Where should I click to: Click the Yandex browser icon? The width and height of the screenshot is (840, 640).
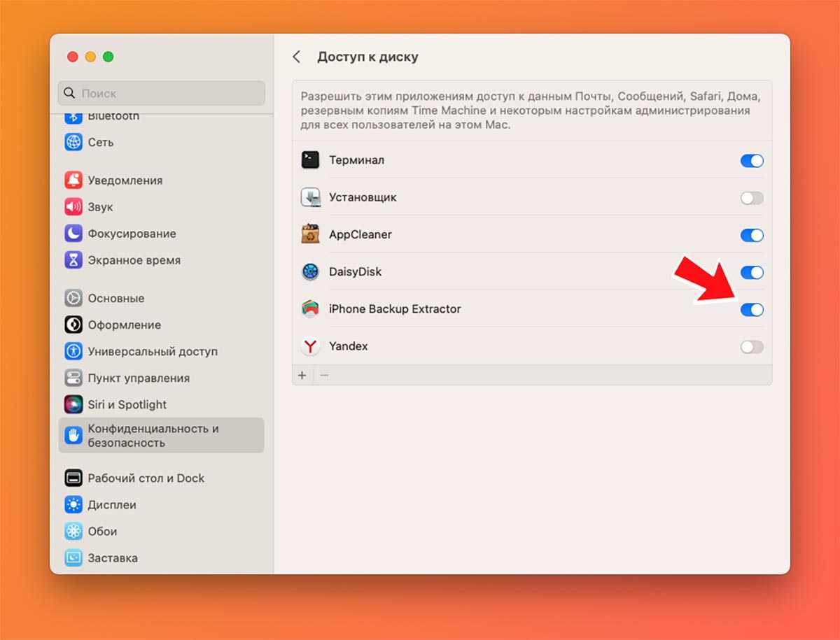coord(310,346)
